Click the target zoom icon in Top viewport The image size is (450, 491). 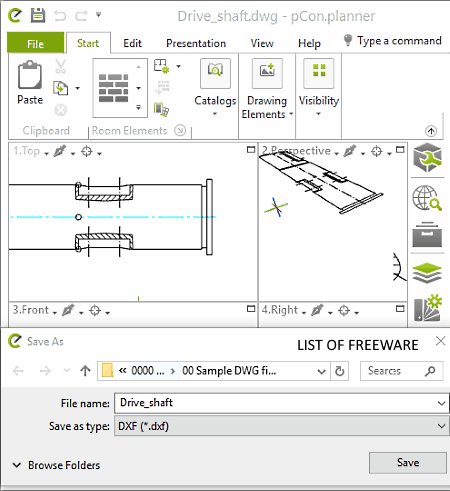point(87,151)
